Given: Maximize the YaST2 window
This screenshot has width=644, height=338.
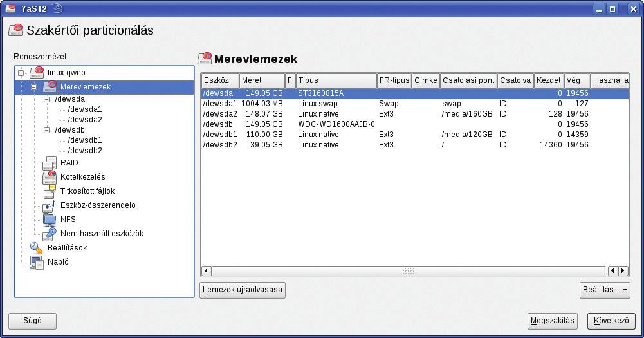Looking at the screenshot, I should (x=612, y=8).
